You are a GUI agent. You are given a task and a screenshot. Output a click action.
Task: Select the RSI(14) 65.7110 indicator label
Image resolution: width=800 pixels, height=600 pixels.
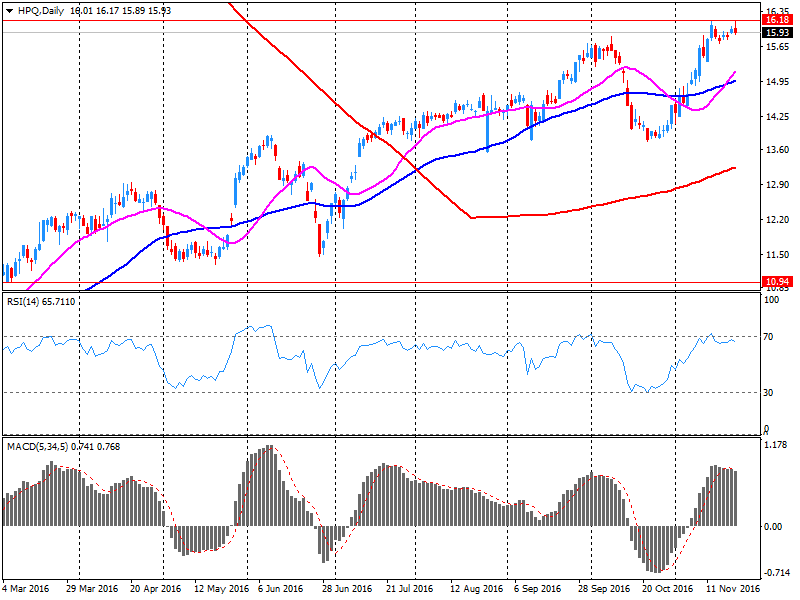coord(41,302)
